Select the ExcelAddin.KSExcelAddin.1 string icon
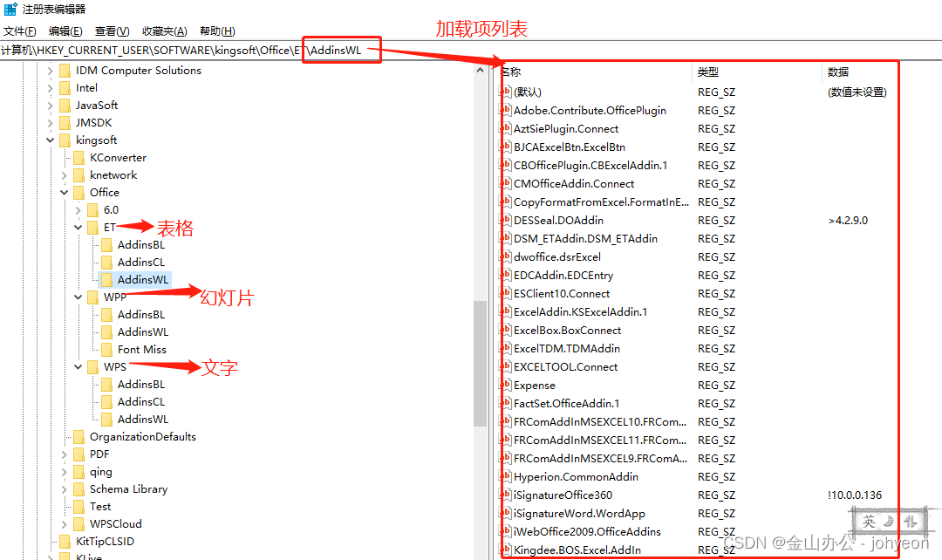The height and width of the screenshot is (560, 942). [x=506, y=312]
